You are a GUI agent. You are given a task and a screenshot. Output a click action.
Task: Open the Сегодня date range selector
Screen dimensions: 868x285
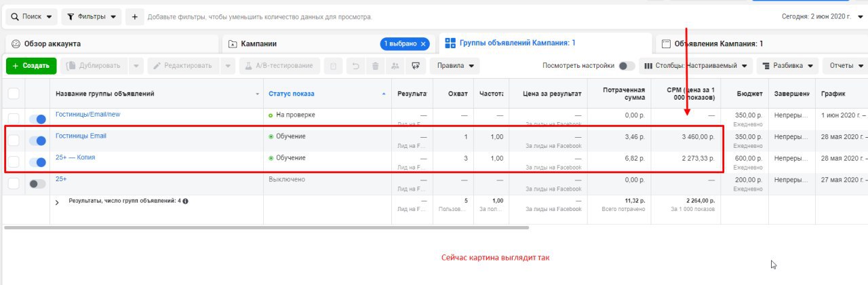tap(824, 16)
